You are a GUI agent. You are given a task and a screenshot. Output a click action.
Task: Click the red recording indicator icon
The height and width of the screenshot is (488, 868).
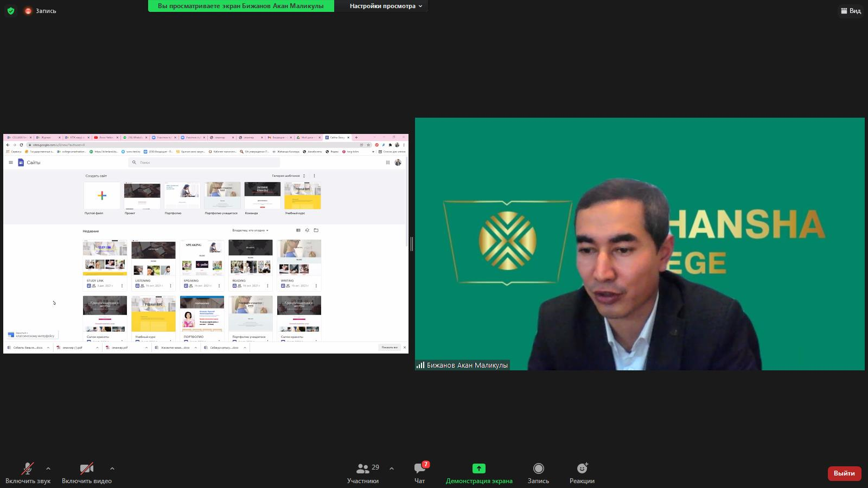click(28, 11)
